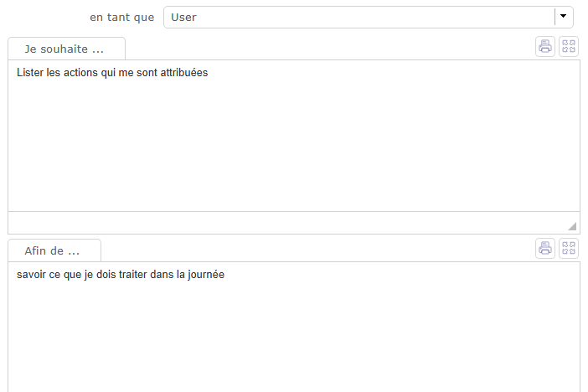The height and width of the screenshot is (392, 588).
Task: Open the dropdown arrow next to User
Action: coord(564,17)
